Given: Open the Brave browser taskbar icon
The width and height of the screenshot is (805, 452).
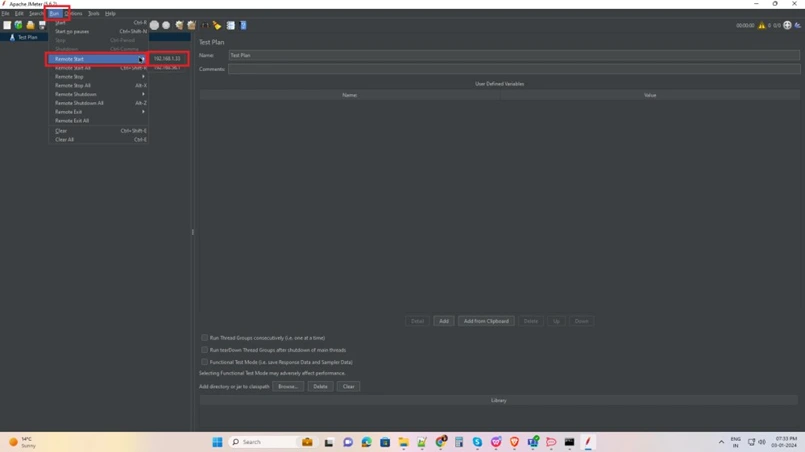Looking at the screenshot, I should click(514, 442).
